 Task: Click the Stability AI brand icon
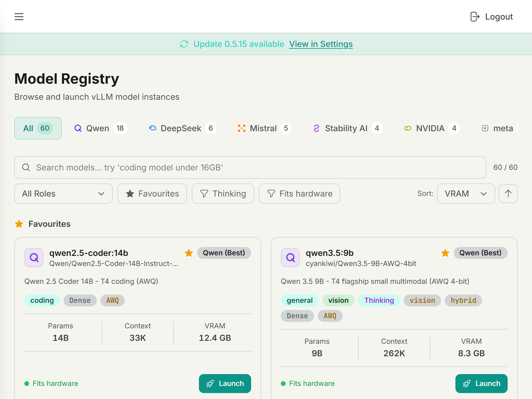[316, 128]
